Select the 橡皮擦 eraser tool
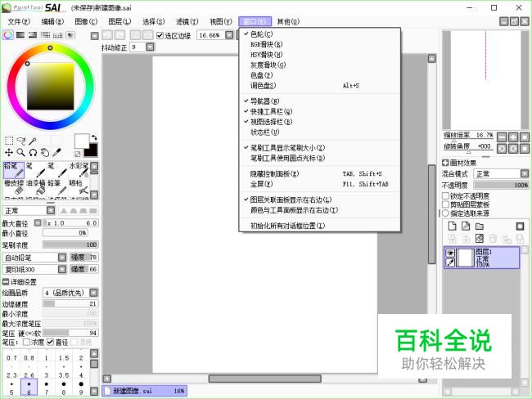The width and height of the screenshot is (532, 399). click(x=14, y=186)
